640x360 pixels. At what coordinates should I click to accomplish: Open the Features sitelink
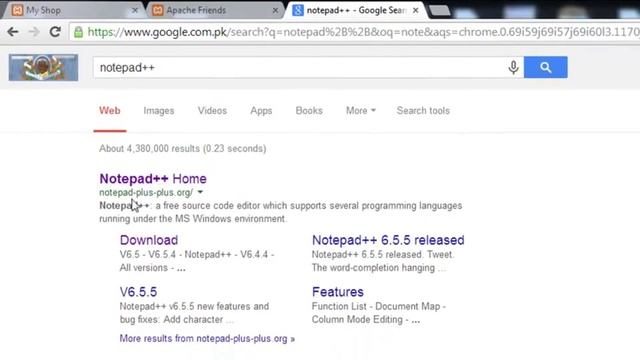338,292
